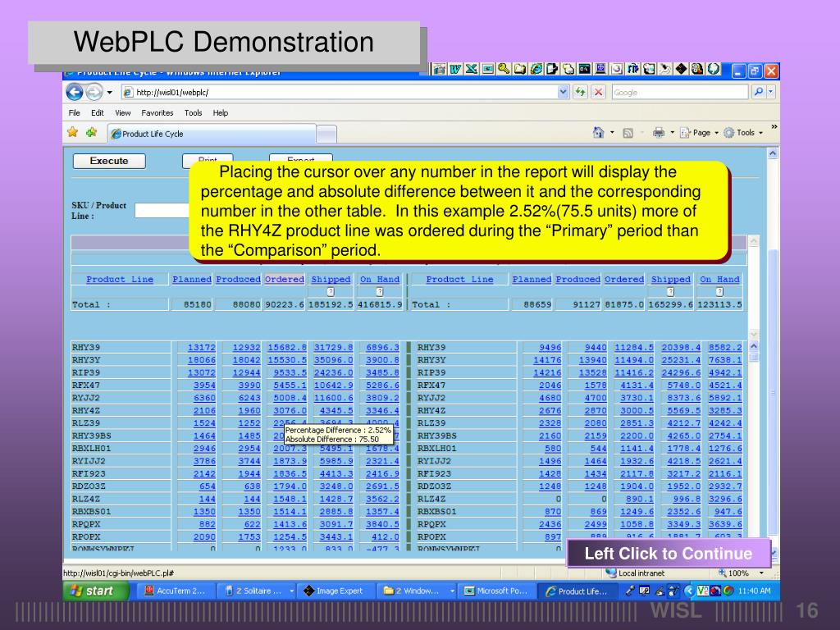The image size is (840, 630).
Task: Click the browser Forward arrow button
Action: point(94,92)
